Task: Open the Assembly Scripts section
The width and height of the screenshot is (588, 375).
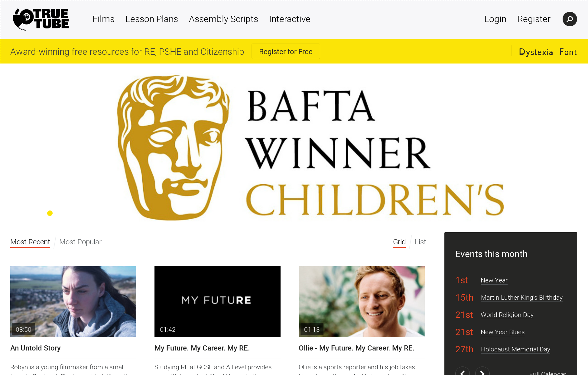Action: (223, 19)
